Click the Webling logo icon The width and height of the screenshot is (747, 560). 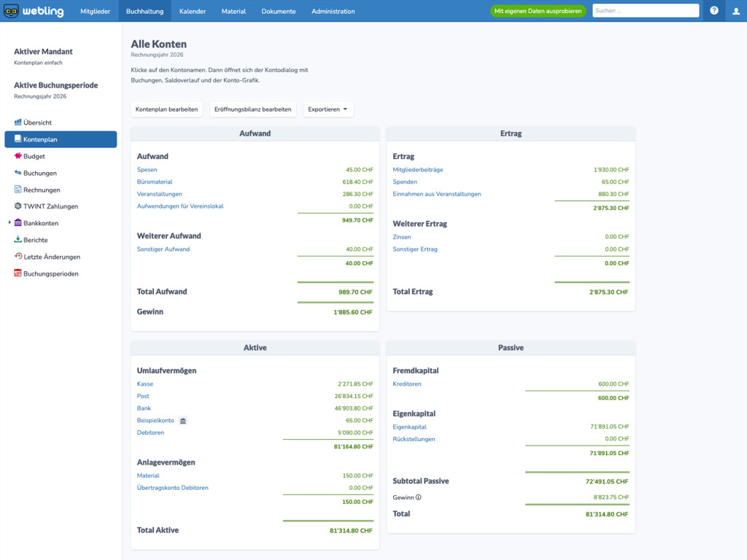[11, 11]
